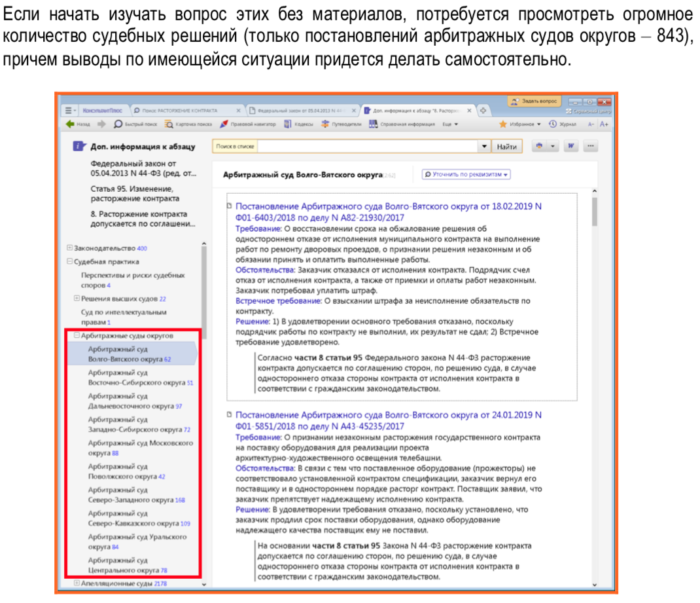Screen dimensions: 700x603
Task: Open Быстрый поиск from the toolbar
Action: (135, 124)
